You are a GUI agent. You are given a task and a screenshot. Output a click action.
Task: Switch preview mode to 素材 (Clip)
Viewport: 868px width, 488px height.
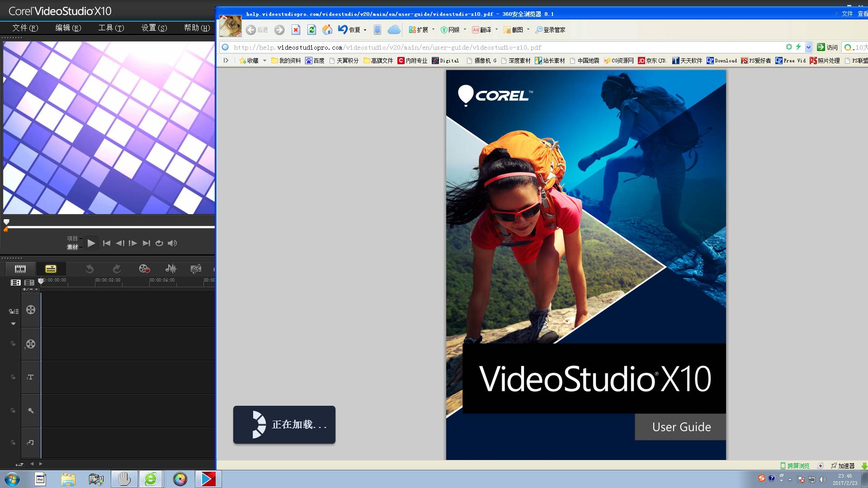pos(72,247)
